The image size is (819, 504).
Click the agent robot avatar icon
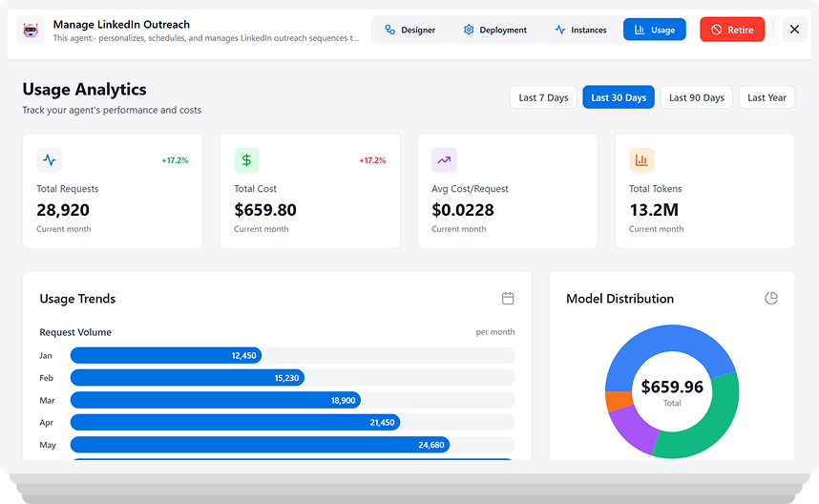click(31, 31)
